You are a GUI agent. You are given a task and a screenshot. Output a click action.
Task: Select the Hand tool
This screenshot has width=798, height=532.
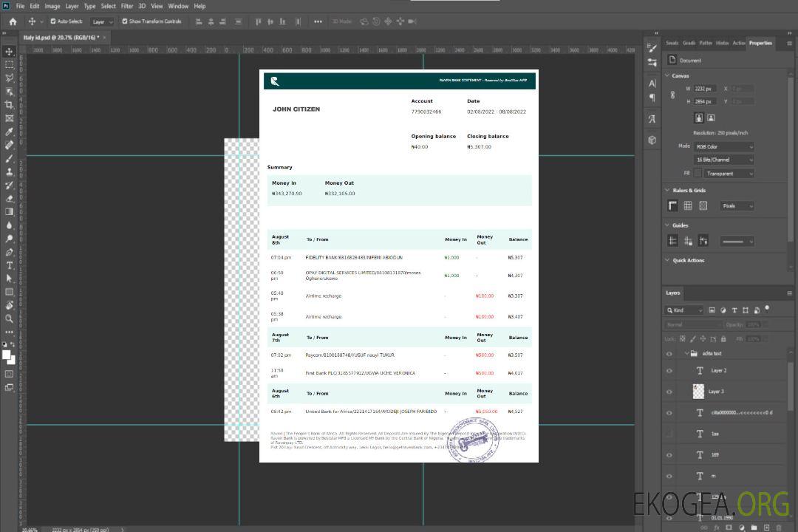tap(9, 305)
